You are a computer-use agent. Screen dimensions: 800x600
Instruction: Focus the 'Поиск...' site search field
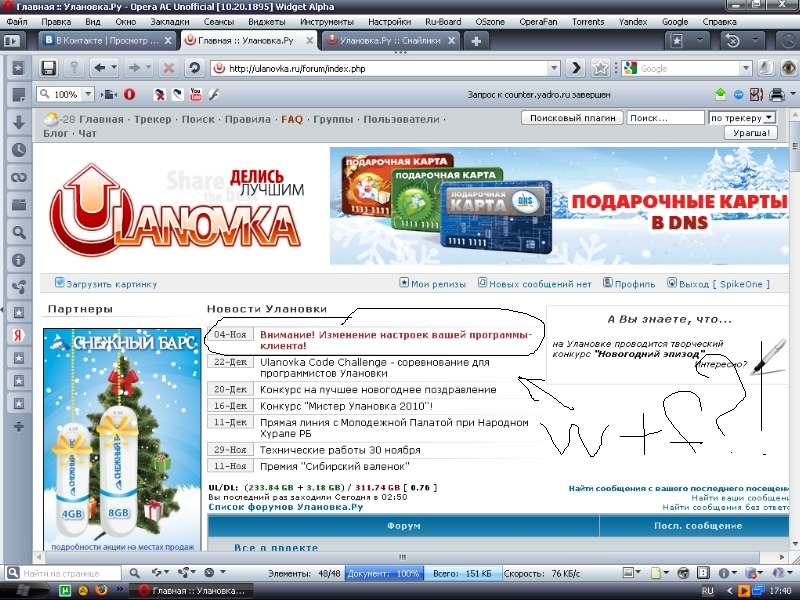click(665, 118)
